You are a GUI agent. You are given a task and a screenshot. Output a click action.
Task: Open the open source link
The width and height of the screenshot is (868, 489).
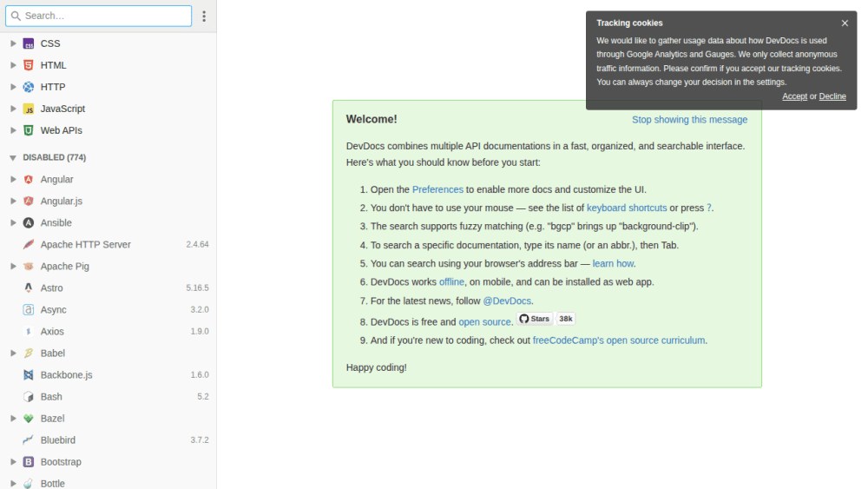tap(484, 321)
